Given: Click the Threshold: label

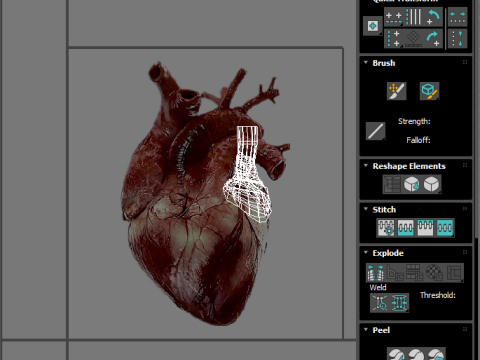Looking at the screenshot, I should [x=437, y=295].
